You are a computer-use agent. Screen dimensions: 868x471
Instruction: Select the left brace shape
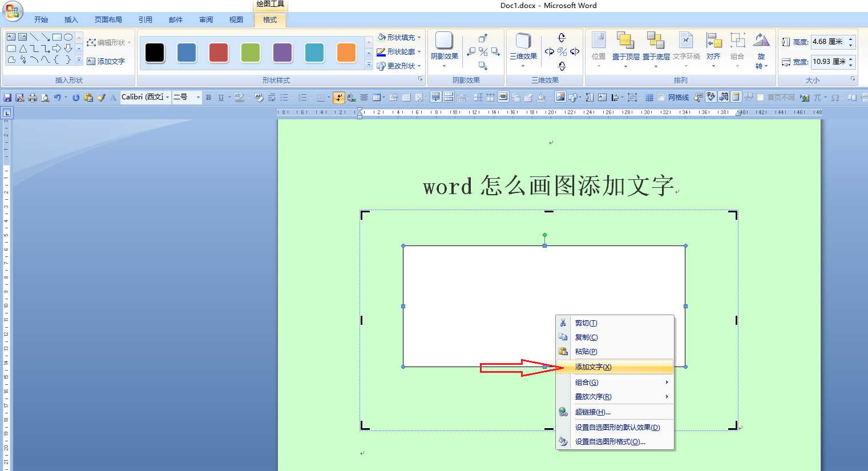click(56, 59)
